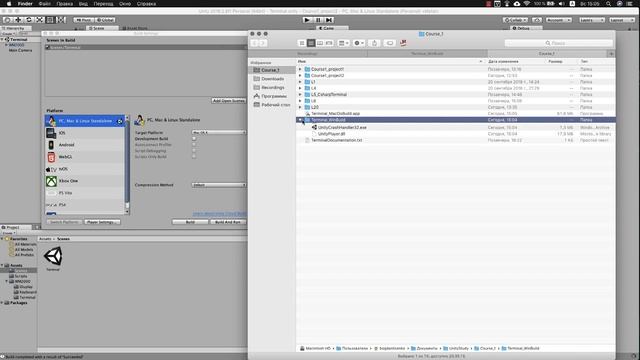
Task: Open the Переход menu
Action: click(103, 4)
